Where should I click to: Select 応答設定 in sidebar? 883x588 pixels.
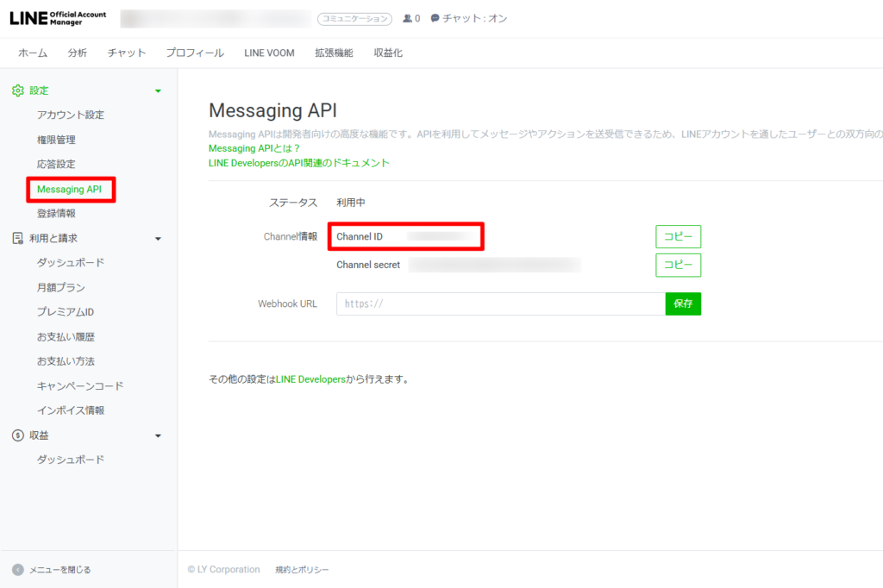(56, 164)
